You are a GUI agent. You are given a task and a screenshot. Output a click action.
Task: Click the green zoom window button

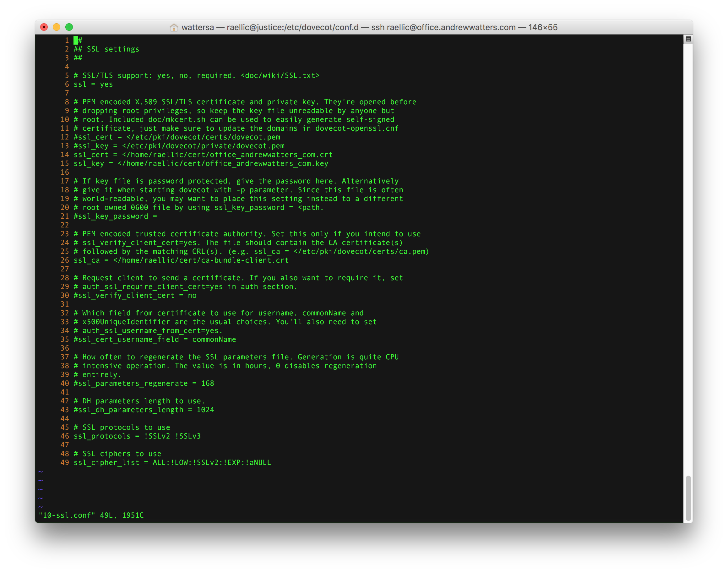(x=69, y=27)
